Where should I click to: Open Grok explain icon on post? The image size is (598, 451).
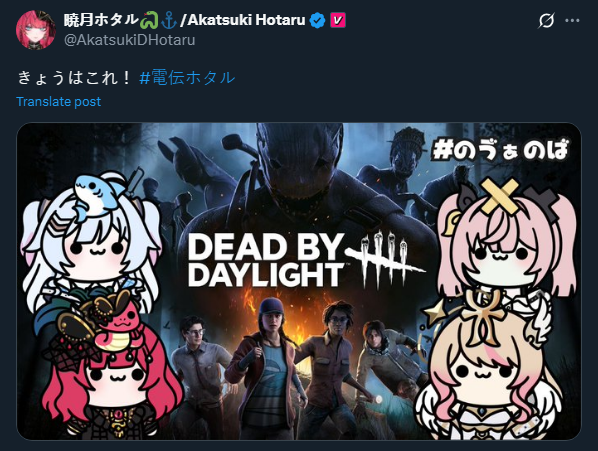(x=546, y=20)
